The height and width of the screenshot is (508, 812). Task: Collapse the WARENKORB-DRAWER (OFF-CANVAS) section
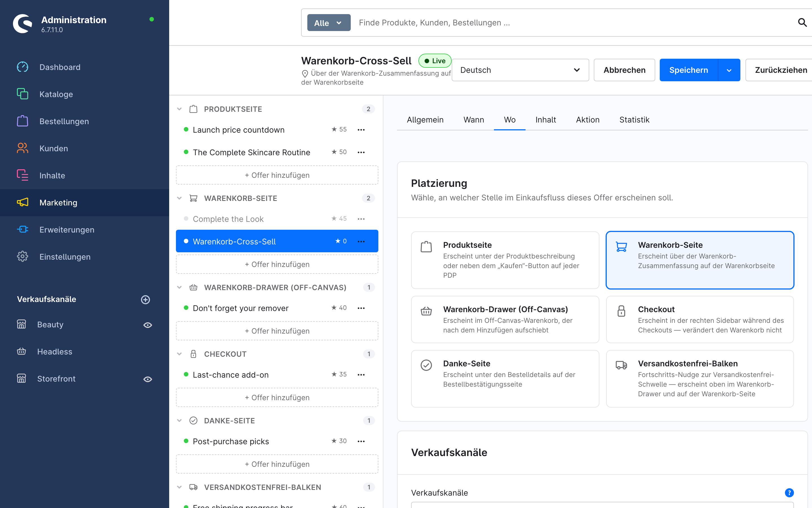(x=180, y=287)
